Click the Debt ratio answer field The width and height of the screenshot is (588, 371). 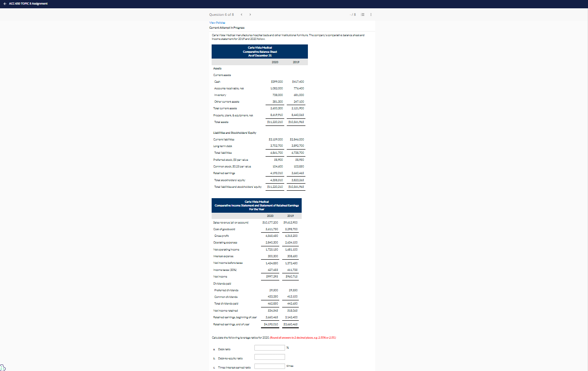[x=270, y=348]
